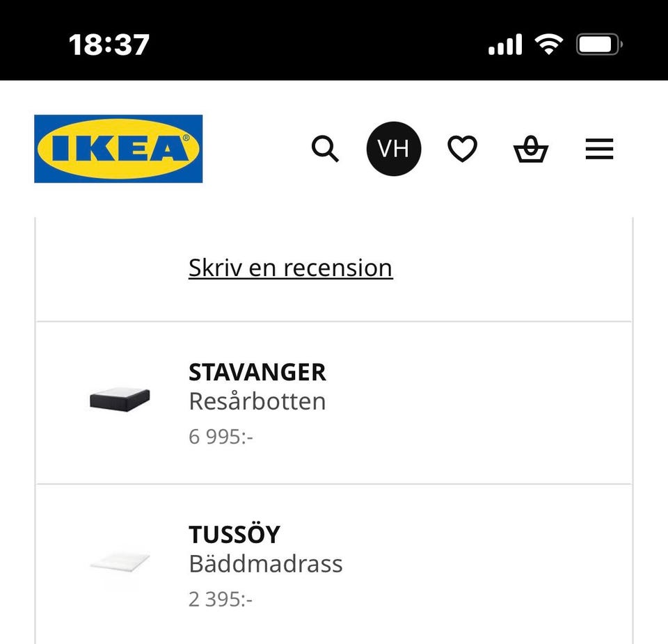Tap the 2 395:- price
668x644 pixels.
[x=221, y=599]
